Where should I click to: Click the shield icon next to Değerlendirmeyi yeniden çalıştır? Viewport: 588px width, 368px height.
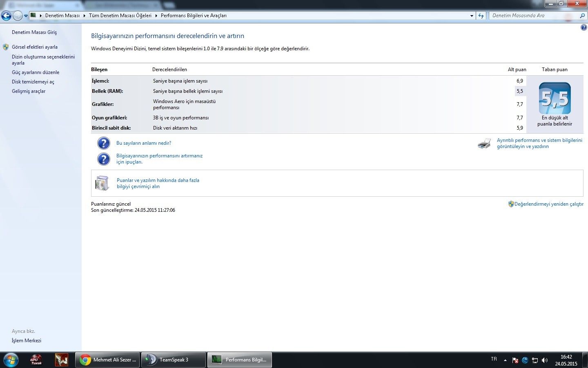tap(511, 204)
